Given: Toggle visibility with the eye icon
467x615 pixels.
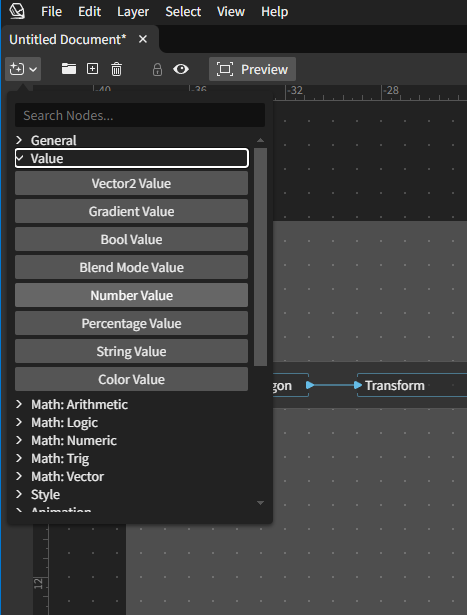Looking at the screenshot, I should 181,69.
